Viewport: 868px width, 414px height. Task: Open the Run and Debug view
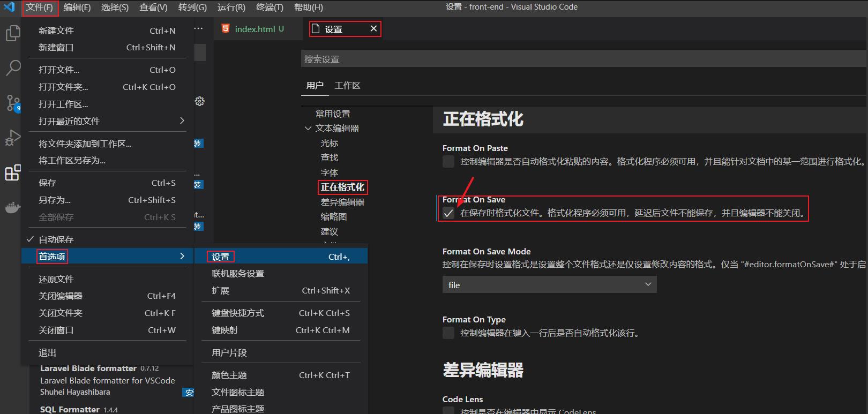pyautogui.click(x=12, y=137)
